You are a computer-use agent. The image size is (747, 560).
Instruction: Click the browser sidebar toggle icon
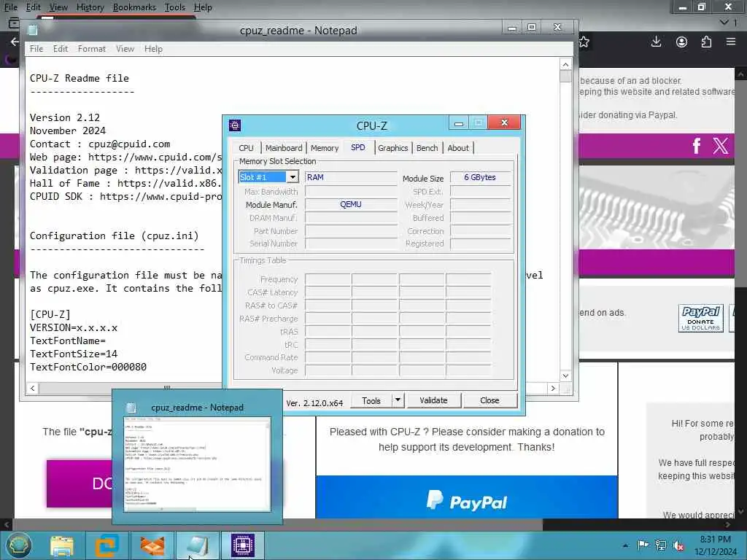click(x=13, y=23)
